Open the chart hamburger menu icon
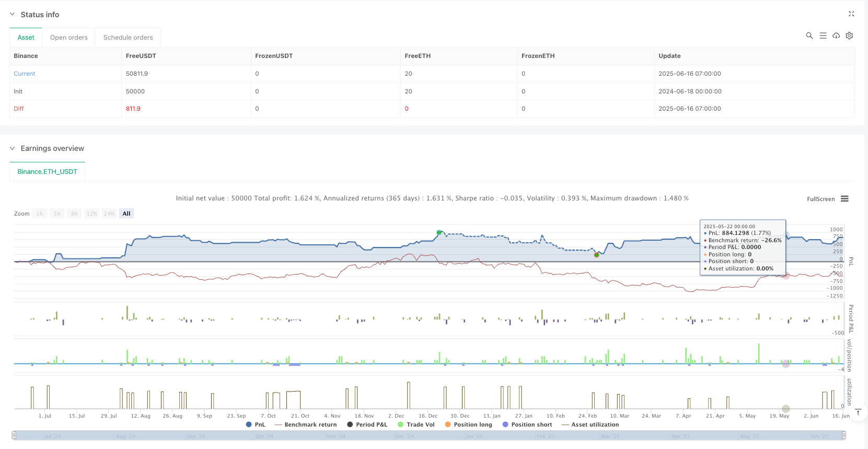868x449 pixels. click(844, 199)
